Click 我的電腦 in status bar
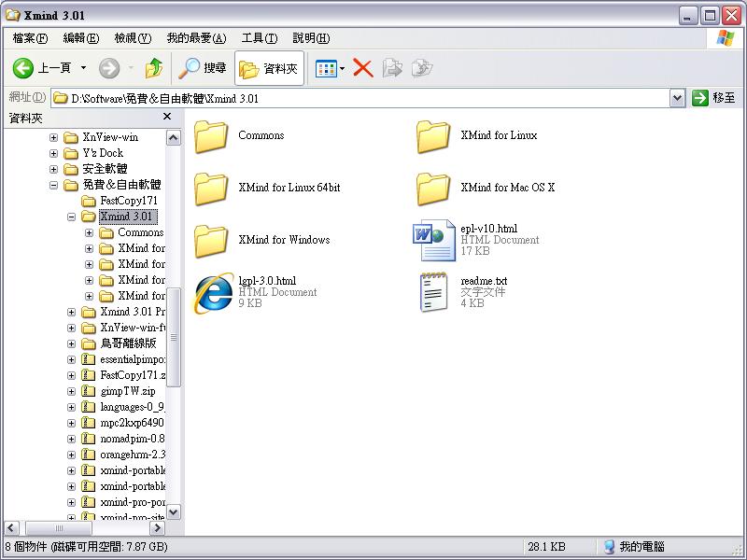The height and width of the screenshot is (560, 747). click(634, 547)
